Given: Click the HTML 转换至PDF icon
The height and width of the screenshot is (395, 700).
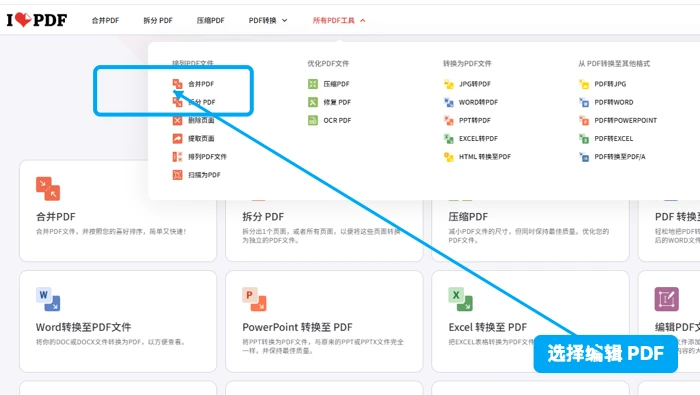Looking at the screenshot, I should 448,157.
